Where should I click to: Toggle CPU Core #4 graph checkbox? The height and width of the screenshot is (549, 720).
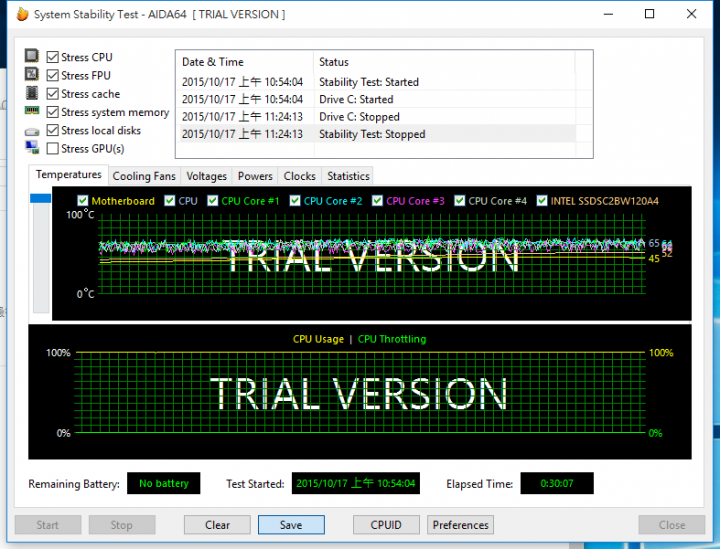tap(459, 201)
